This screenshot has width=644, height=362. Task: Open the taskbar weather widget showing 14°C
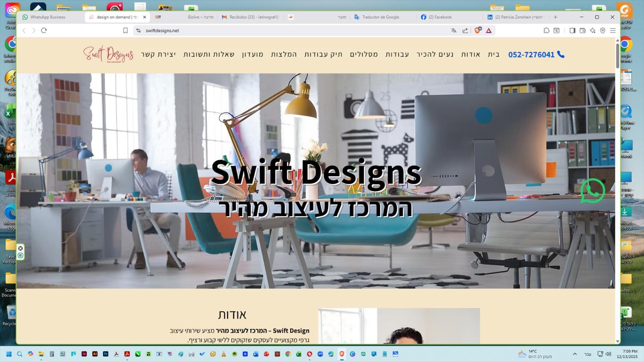coord(535,354)
